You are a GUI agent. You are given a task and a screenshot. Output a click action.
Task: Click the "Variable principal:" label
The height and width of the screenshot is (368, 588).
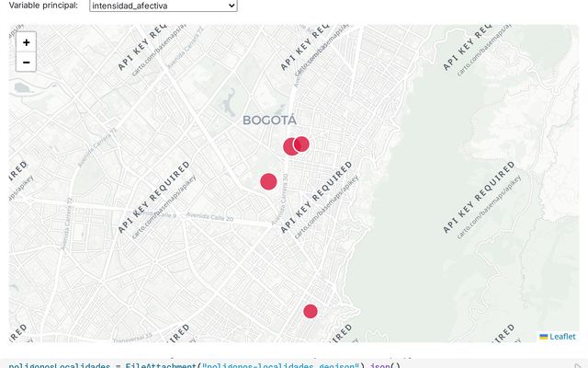(43, 6)
